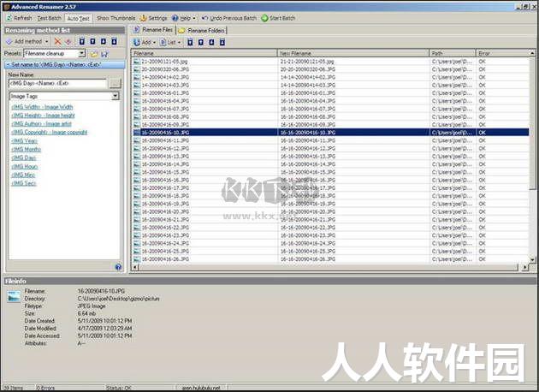Click file icon of 16-20090416-22.JPG row

[x=137, y=228]
